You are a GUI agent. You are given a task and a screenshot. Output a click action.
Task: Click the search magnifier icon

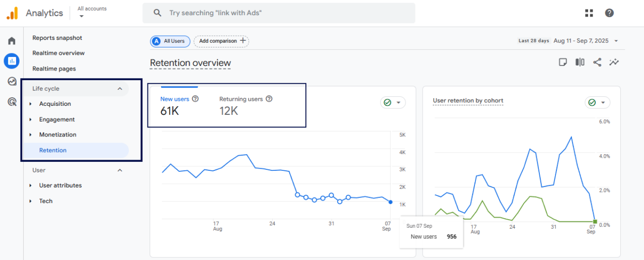click(x=157, y=13)
